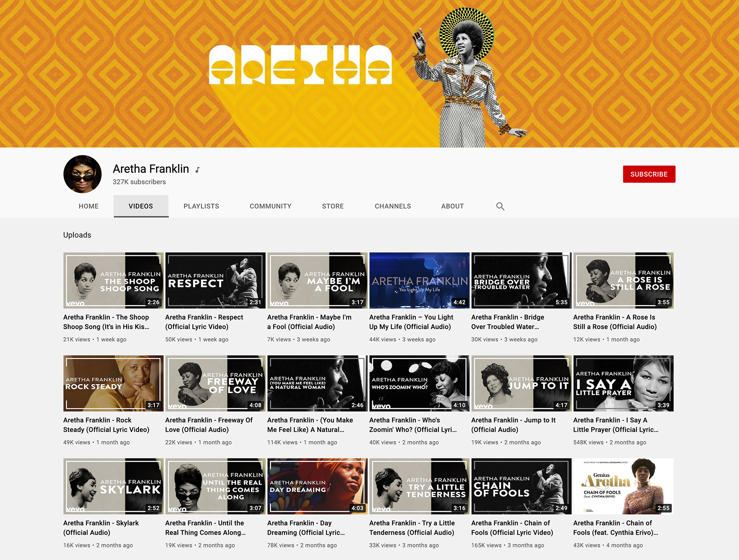Image resolution: width=739 pixels, height=560 pixels.
Task: Click Bridge Over Troubled Water title link
Action: tap(507, 322)
